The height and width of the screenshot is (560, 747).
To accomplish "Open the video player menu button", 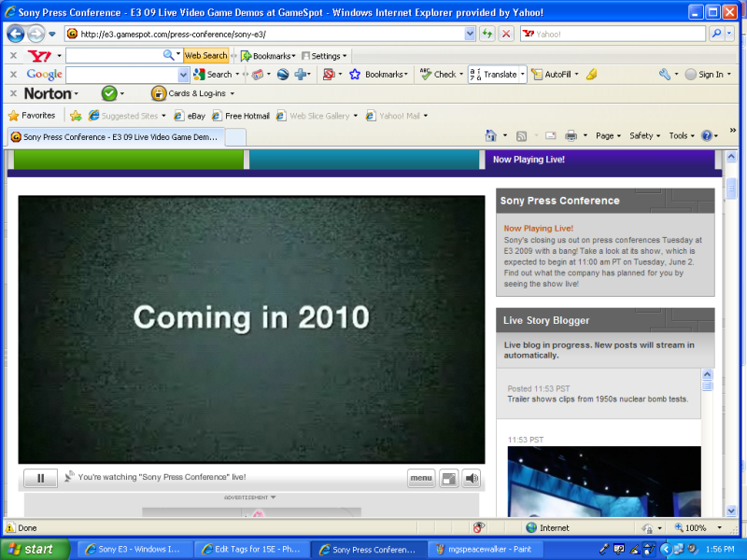I will pyautogui.click(x=421, y=478).
